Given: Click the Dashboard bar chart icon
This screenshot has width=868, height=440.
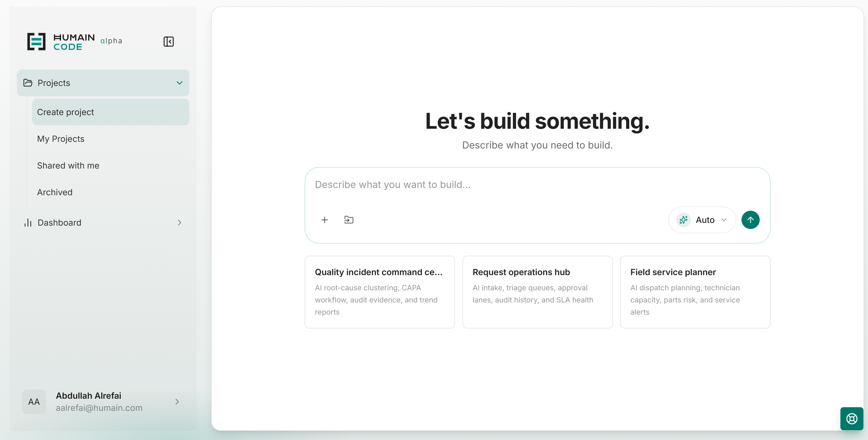Looking at the screenshot, I should coord(28,223).
